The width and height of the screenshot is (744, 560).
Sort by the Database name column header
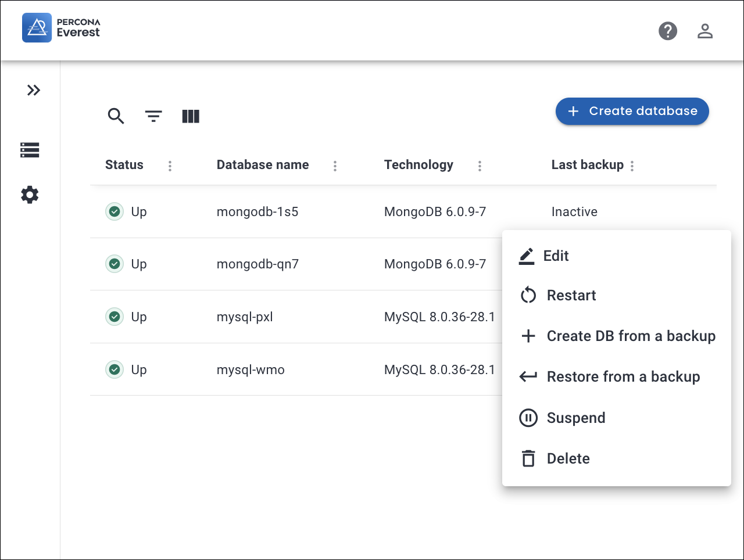point(263,165)
